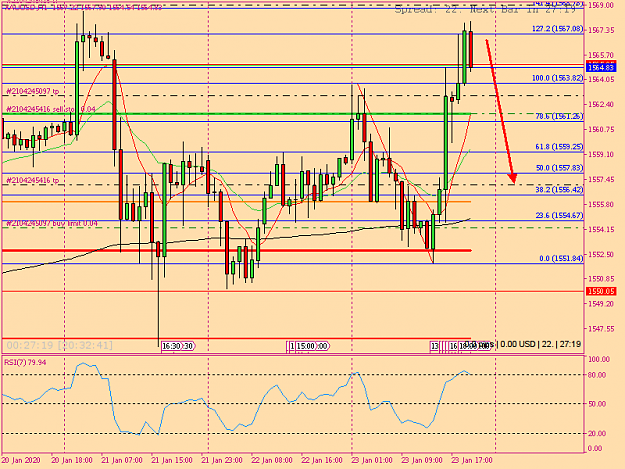625x469 pixels.
Task: Click the 1547.55 price axis label
Action: 601,329
